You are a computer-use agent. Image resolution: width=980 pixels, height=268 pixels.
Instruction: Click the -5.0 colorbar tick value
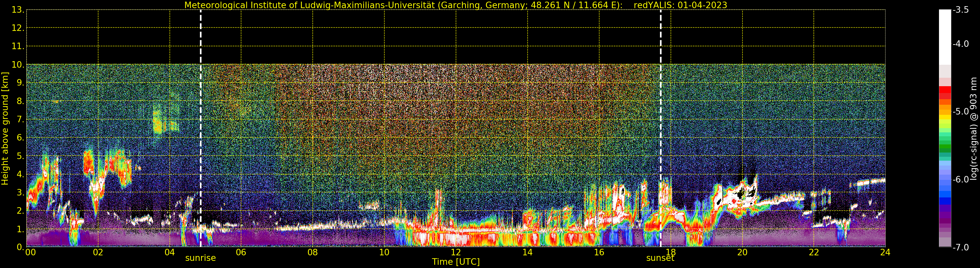click(960, 111)
